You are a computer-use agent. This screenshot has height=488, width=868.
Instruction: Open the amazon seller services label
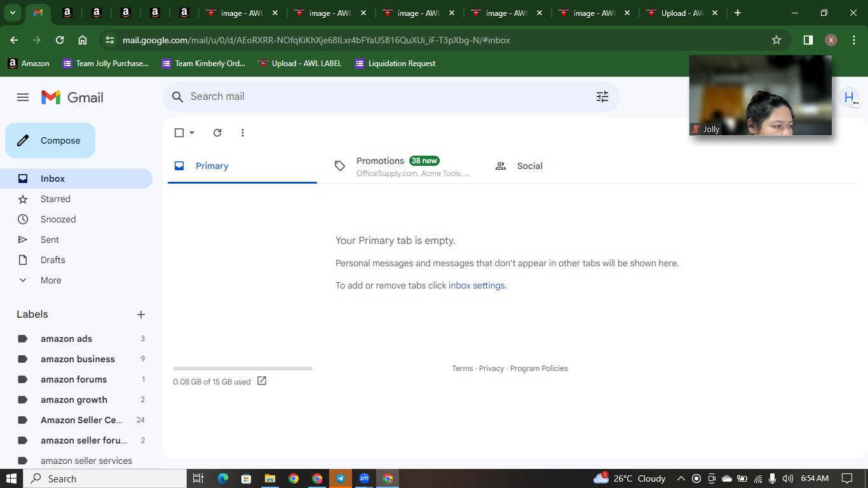click(x=76, y=460)
